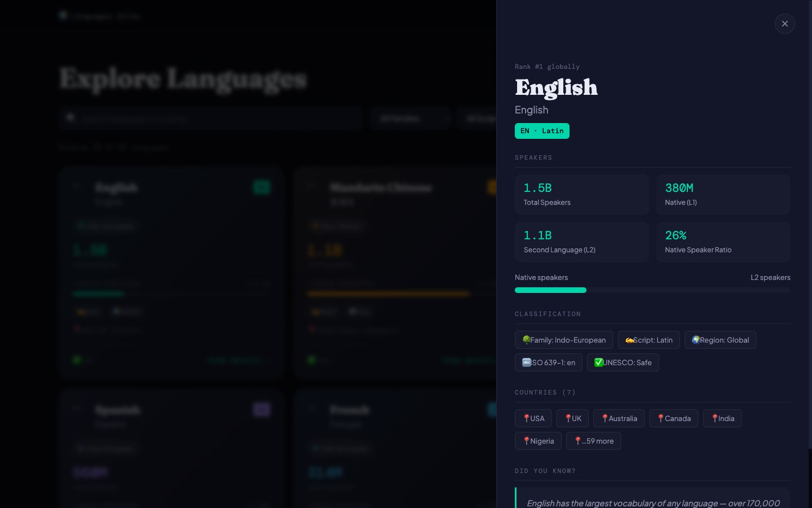Select the Total Speakers 1.5B card
The image size is (812, 508).
click(581, 195)
